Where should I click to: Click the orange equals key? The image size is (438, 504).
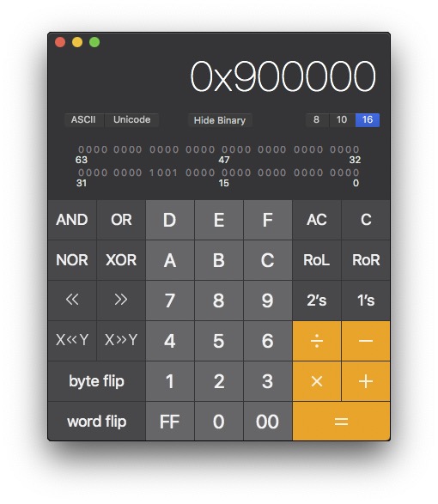(341, 422)
